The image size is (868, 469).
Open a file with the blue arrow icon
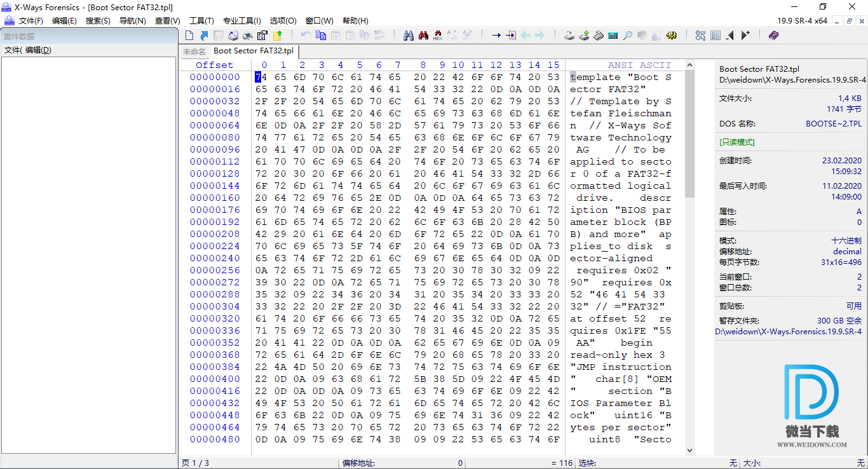(204, 36)
